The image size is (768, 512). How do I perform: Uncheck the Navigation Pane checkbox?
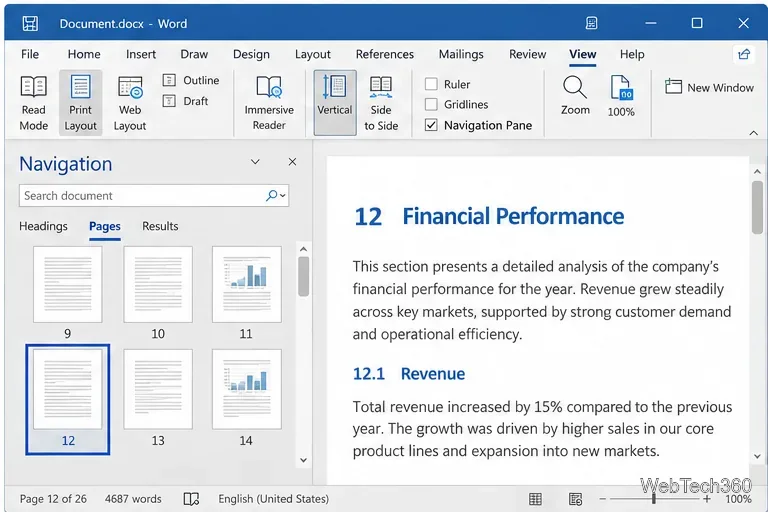[x=431, y=125]
